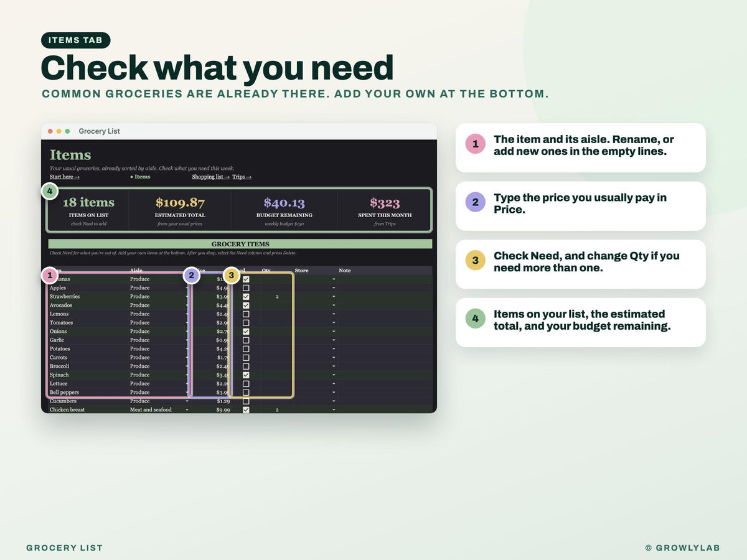747x560 pixels.
Task: Click the 'Store' column header
Action: (301, 271)
